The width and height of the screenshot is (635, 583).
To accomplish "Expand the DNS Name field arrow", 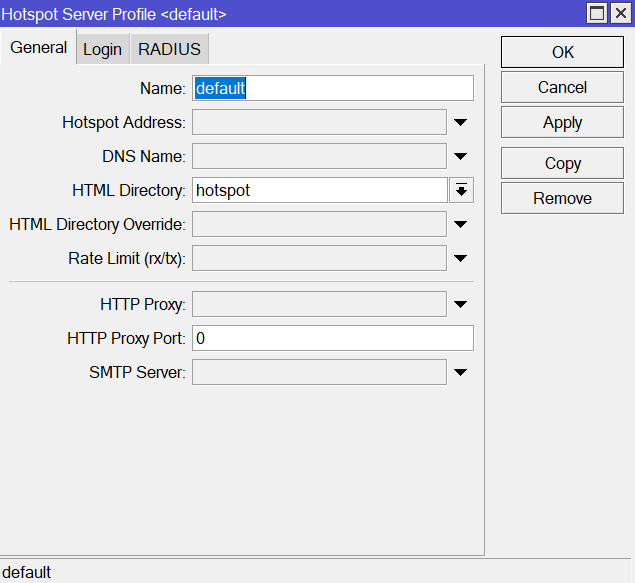I will (460, 156).
